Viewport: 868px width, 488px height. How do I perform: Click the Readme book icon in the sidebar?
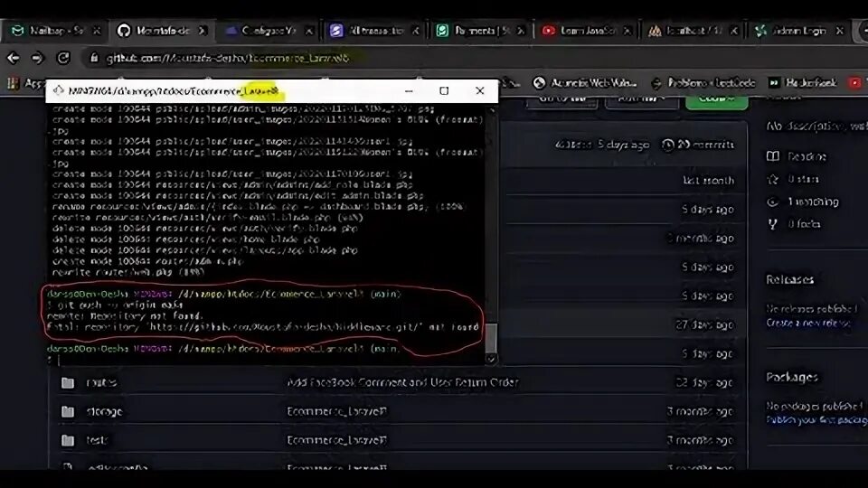[773, 156]
